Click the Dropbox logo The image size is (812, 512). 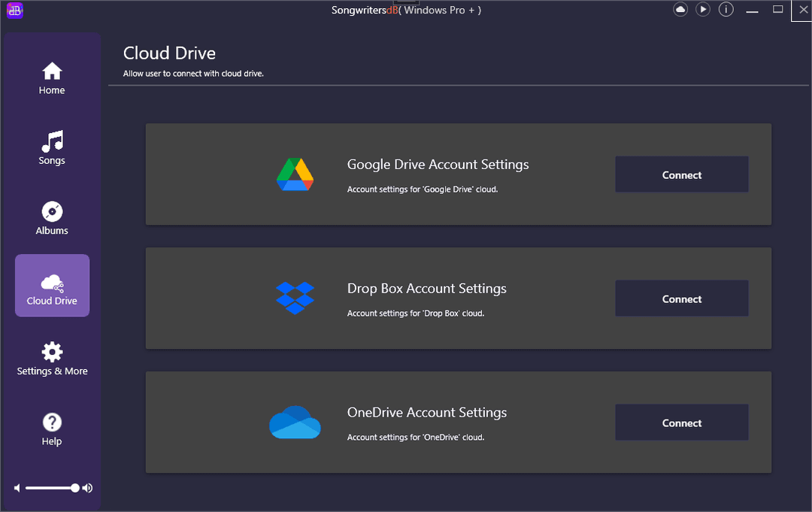point(295,298)
